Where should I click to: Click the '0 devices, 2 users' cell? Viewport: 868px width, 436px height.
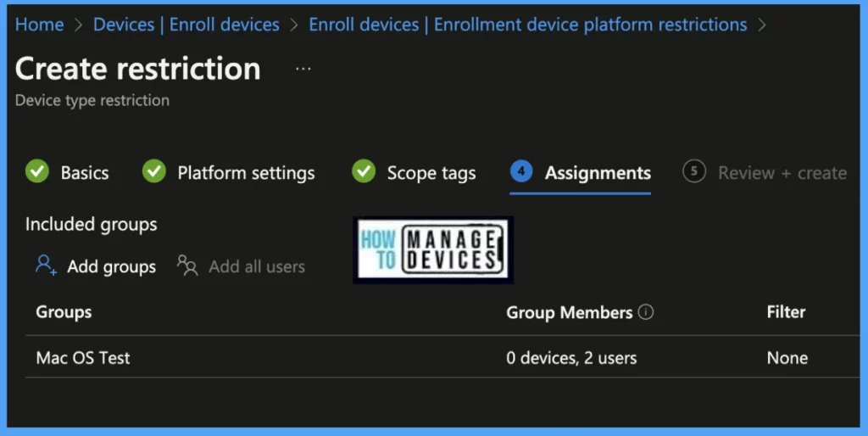point(571,358)
